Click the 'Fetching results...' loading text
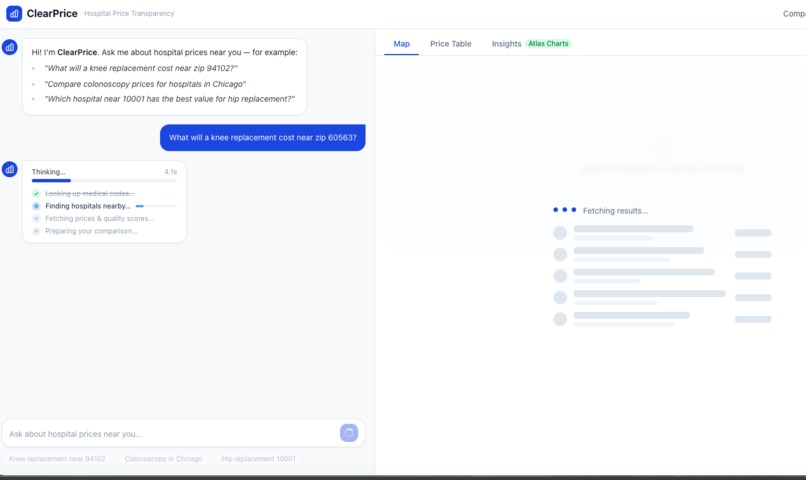The image size is (806, 480). pyautogui.click(x=615, y=211)
